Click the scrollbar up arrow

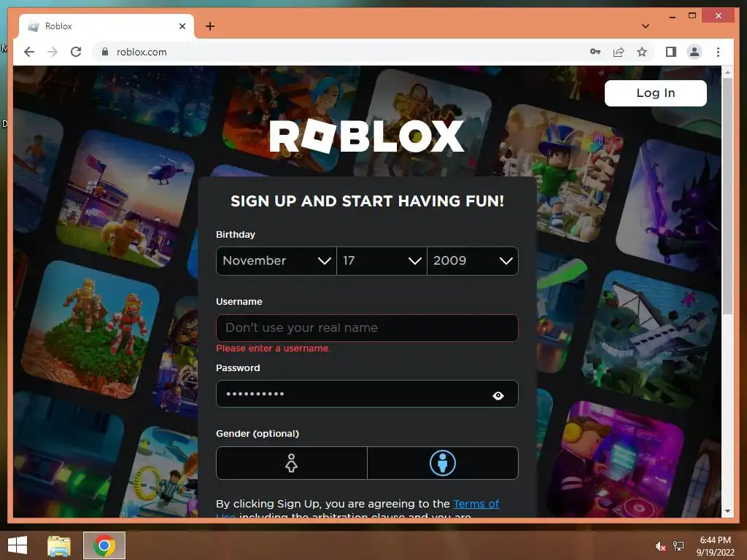[727, 72]
